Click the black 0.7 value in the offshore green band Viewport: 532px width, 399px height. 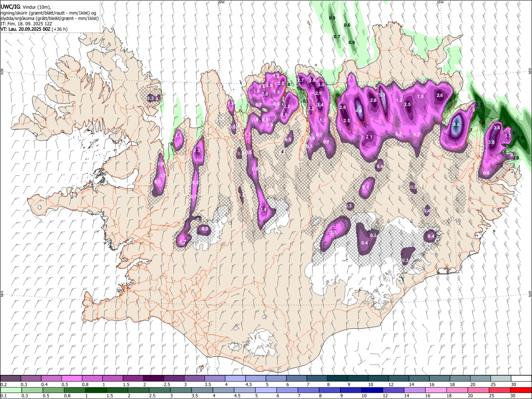click(337, 37)
